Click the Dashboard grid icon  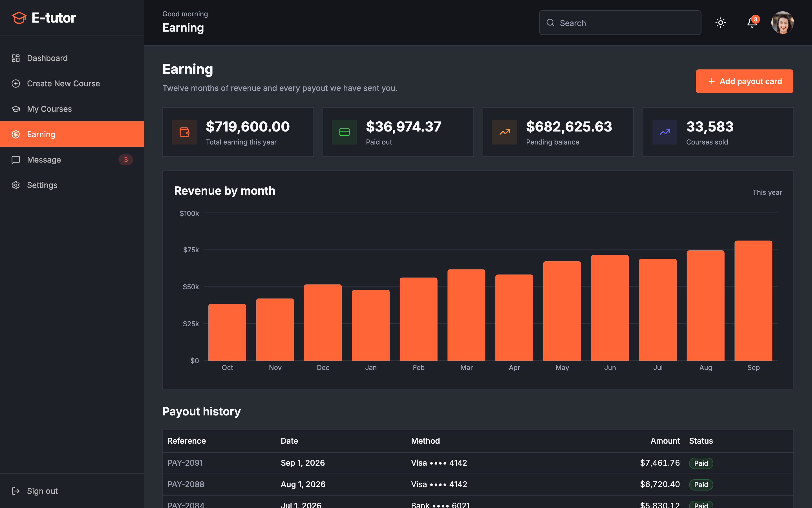16,58
